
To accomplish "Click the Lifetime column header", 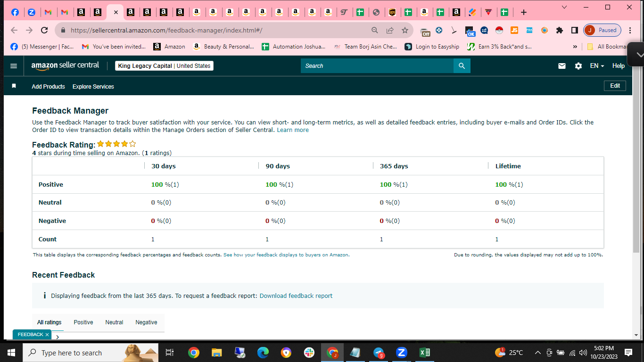I will [x=508, y=166].
